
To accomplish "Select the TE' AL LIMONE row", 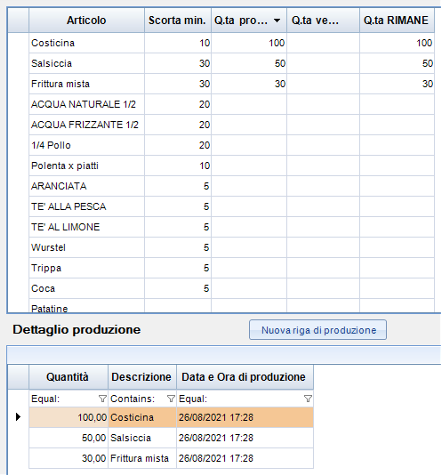I will pyautogui.click(x=231, y=227).
